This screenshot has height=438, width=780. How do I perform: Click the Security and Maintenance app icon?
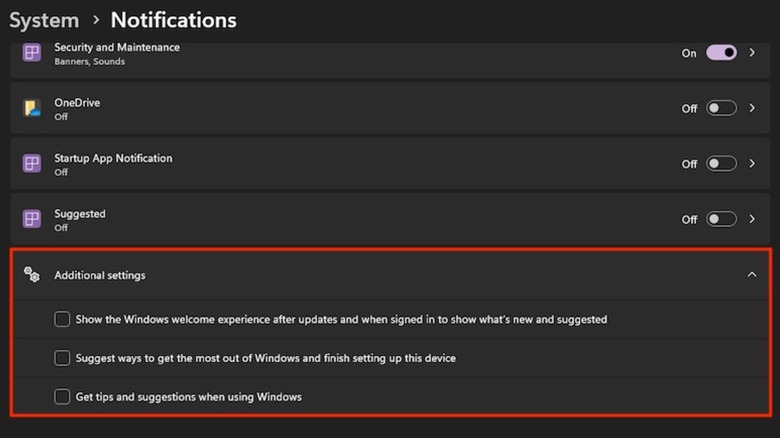click(x=32, y=53)
